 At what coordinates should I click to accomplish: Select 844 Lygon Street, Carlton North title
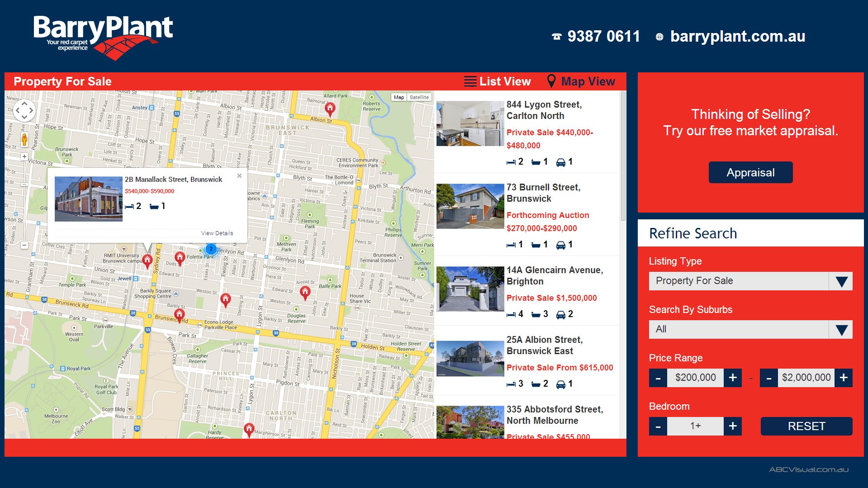(x=544, y=110)
